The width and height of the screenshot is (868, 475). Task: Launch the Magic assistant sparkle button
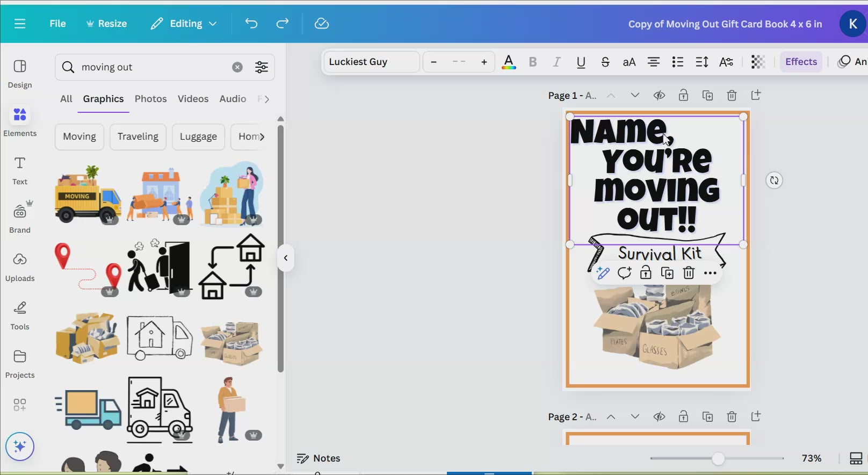coord(20,447)
